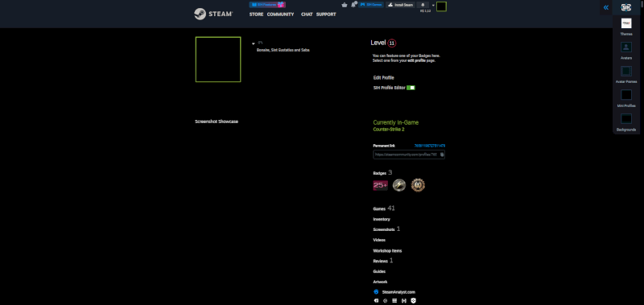Screen dimensions: 644x305
Task: Open the bell icon next to the basket
Action: 353,5
